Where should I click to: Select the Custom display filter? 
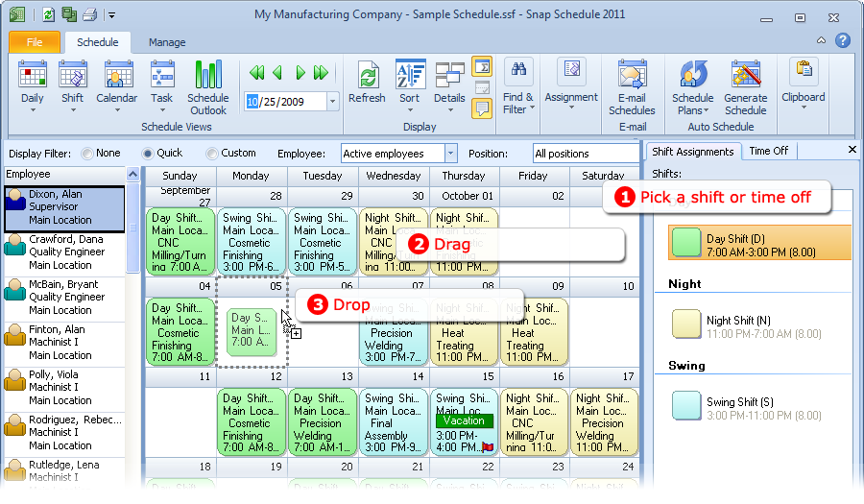tap(211, 154)
